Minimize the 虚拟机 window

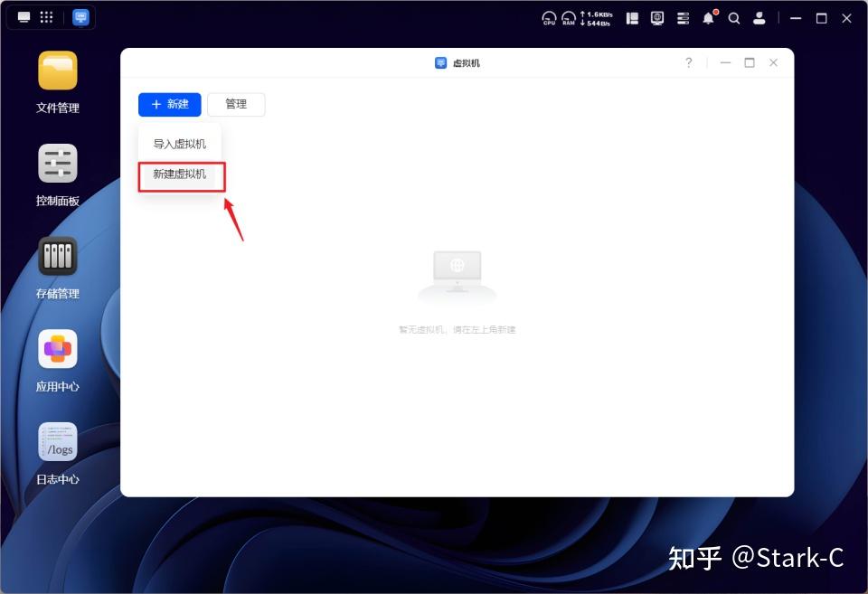click(x=725, y=62)
